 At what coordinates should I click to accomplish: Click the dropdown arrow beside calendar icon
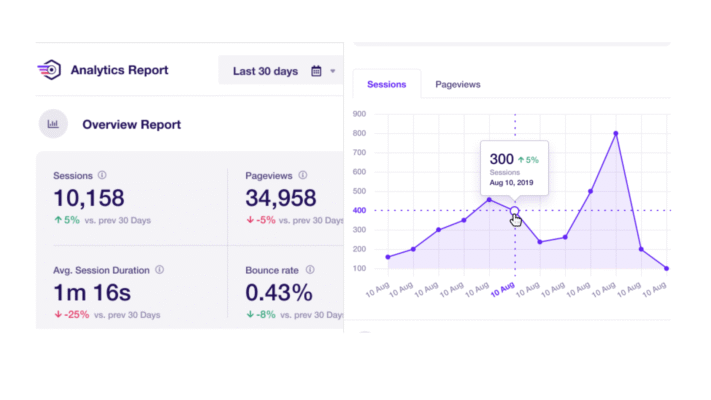[333, 71]
